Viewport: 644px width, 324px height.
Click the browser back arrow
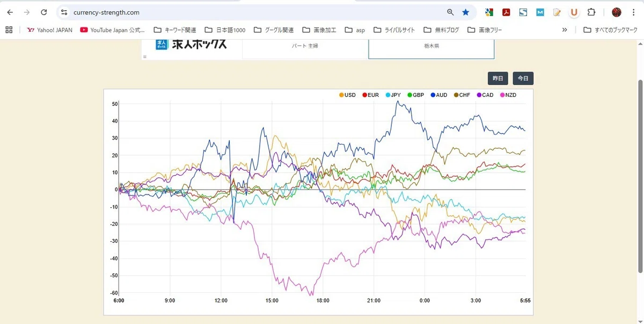tap(10, 12)
